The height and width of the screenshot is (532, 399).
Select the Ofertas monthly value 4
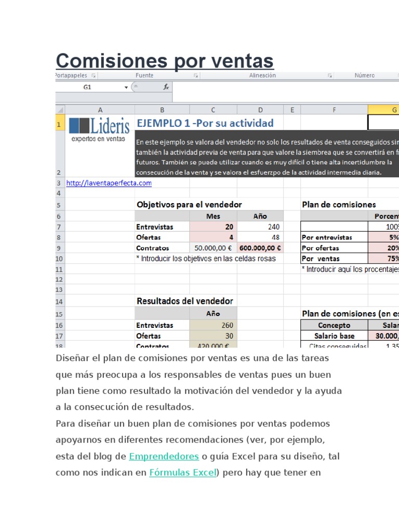tap(213, 237)
